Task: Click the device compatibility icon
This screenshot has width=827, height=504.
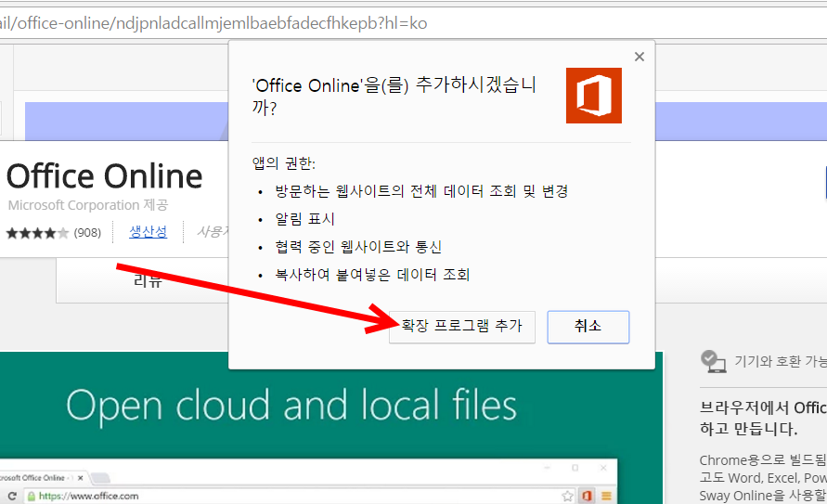Action: point(713,361)
